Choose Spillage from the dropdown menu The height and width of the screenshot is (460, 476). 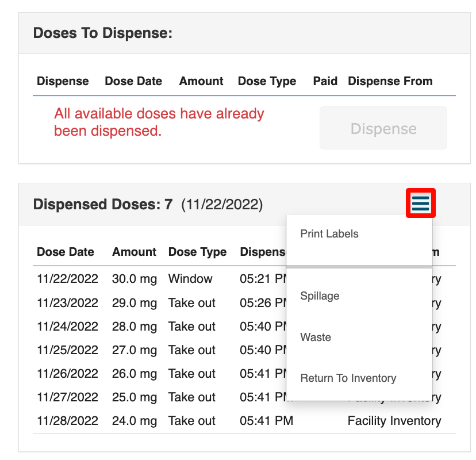click(320, 296)
